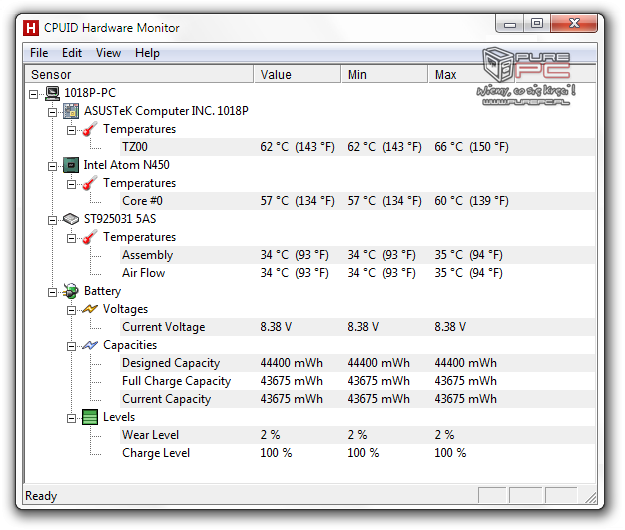
Task: Click the 1018P-PC computer icon
Action: coord(52,93)
